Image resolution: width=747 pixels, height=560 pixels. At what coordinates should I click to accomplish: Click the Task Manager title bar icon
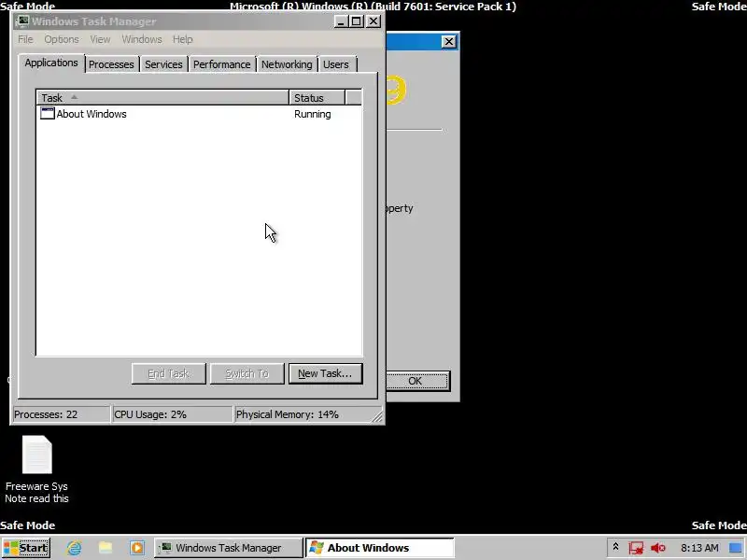[x=22, y=21]
